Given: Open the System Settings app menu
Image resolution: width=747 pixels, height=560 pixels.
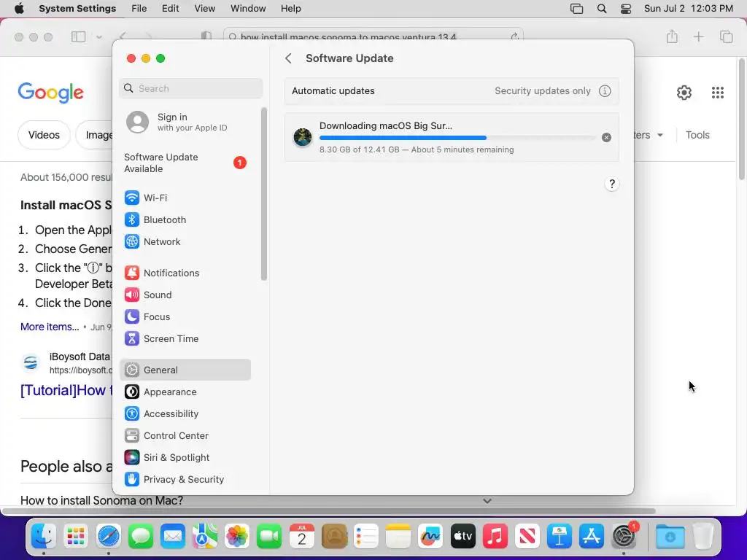Looking at the screenshot, I should (77, 9).
